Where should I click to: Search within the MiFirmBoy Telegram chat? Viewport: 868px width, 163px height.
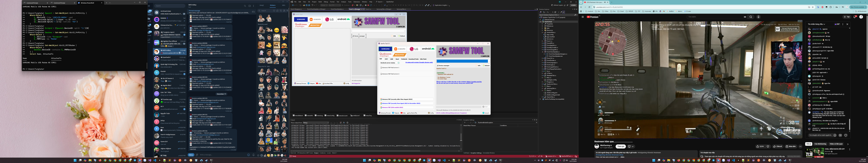tap(245, 6)
